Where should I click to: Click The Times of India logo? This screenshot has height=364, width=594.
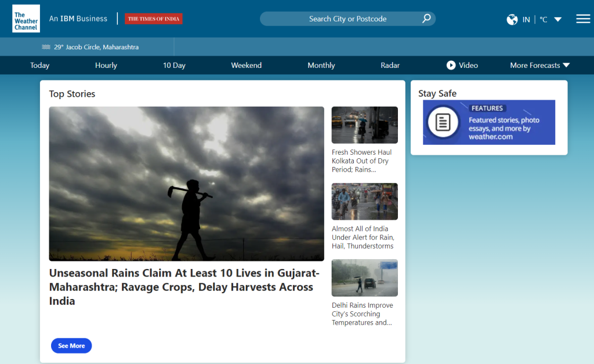pyautogui.click(x=154, y=19)
